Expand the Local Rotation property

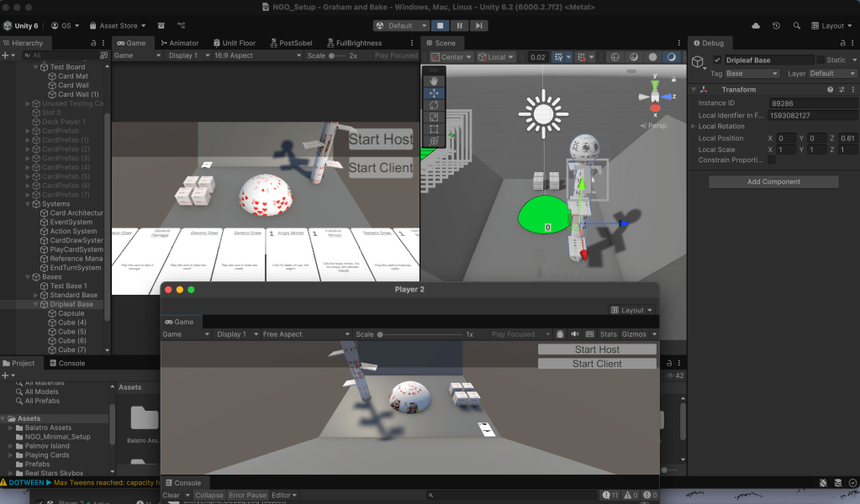point(694,127)
